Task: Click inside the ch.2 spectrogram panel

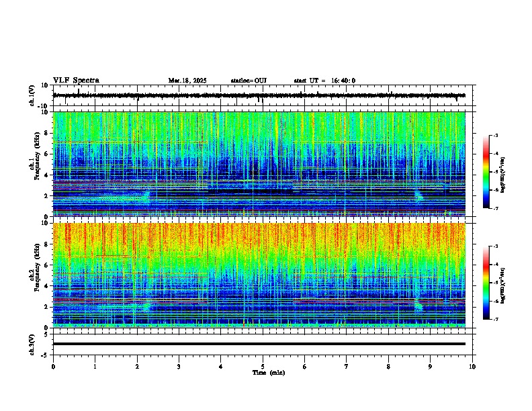Action: click(x=259, y=275)
